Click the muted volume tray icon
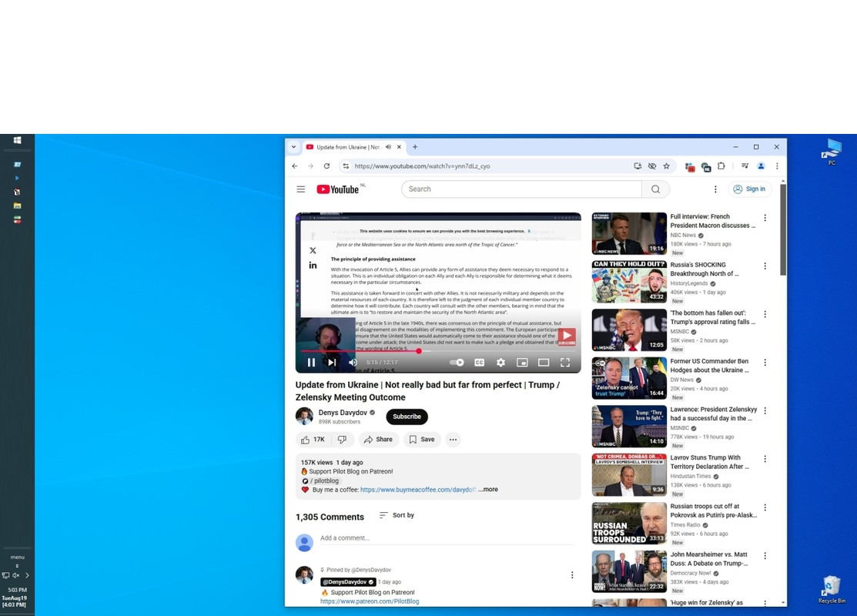 (x=16, y=575)
